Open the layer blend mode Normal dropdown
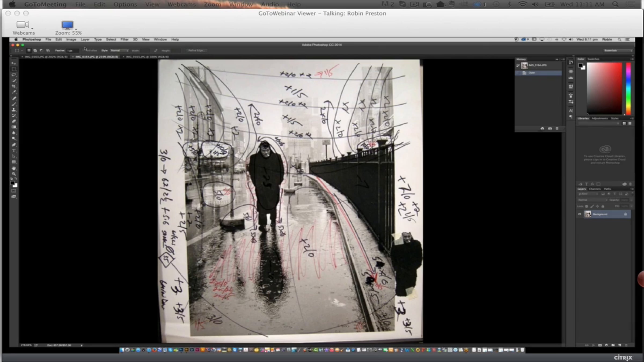The height and width of the screenshot is (362, 644). click(592, 200)
